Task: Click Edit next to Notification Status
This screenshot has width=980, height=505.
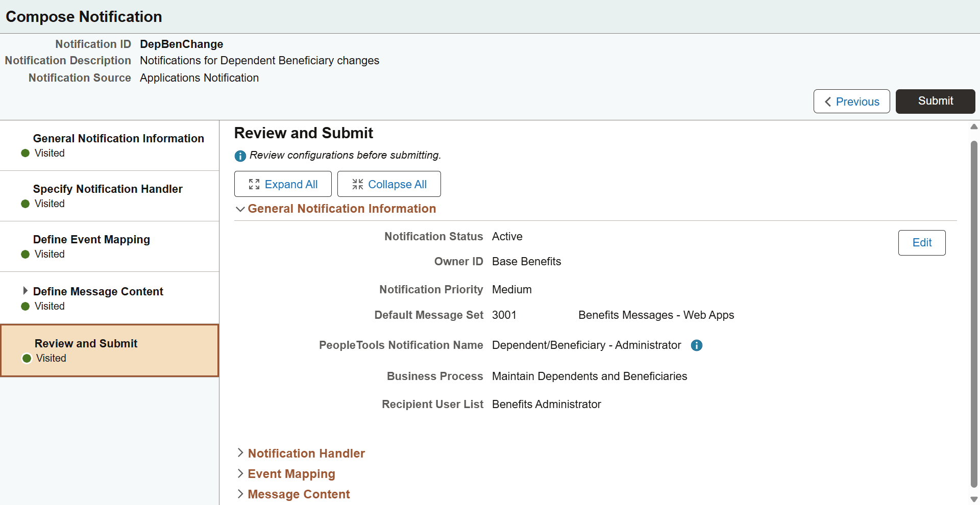Action: coord(922,242)
